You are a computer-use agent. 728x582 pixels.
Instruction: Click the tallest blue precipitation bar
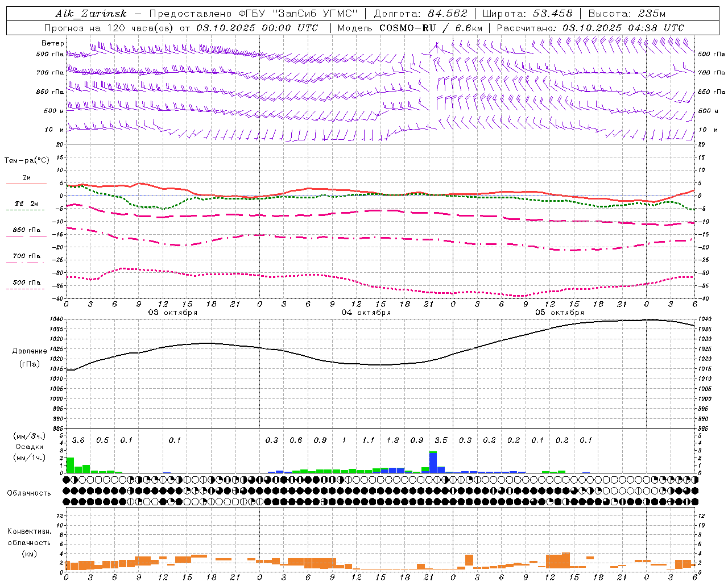pyautogui.click(x=433, y=463)
